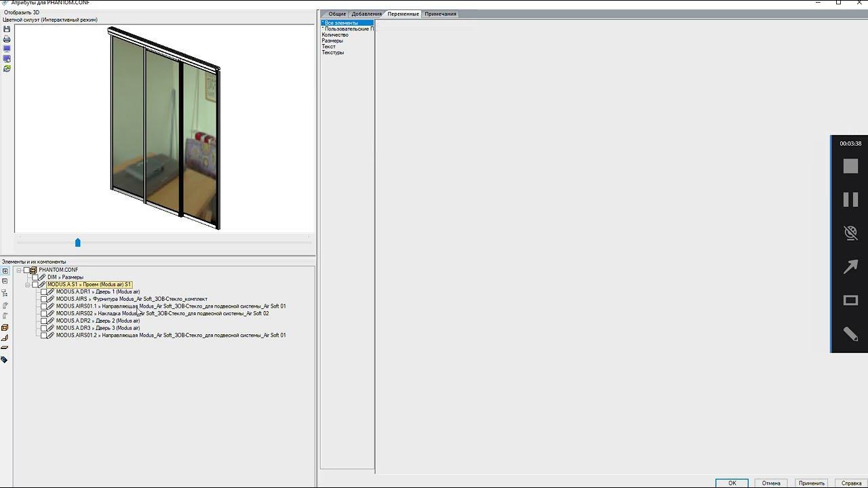Check the MODUS.AIRS01.2 Направляющая checkbox

[44, 335]
